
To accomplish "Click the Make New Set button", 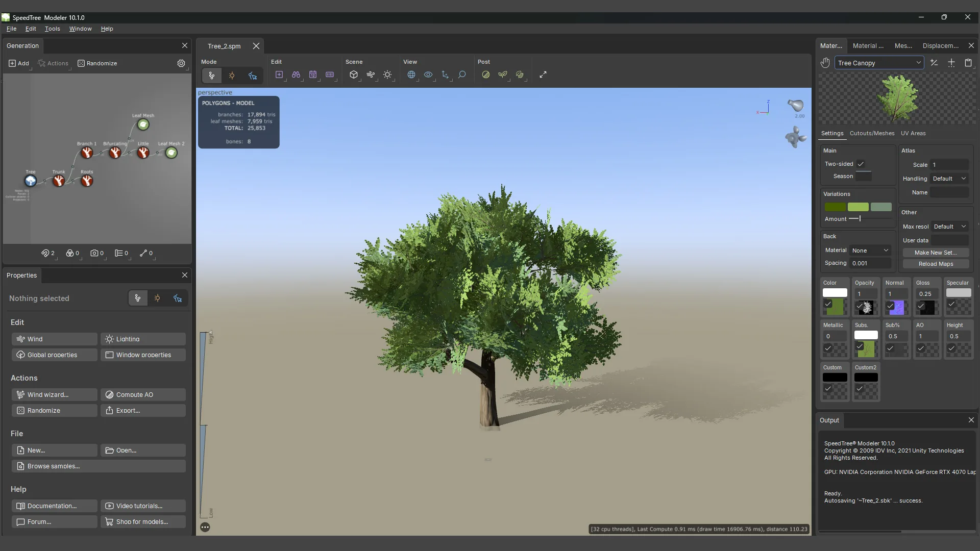I will tap(936, 253).
